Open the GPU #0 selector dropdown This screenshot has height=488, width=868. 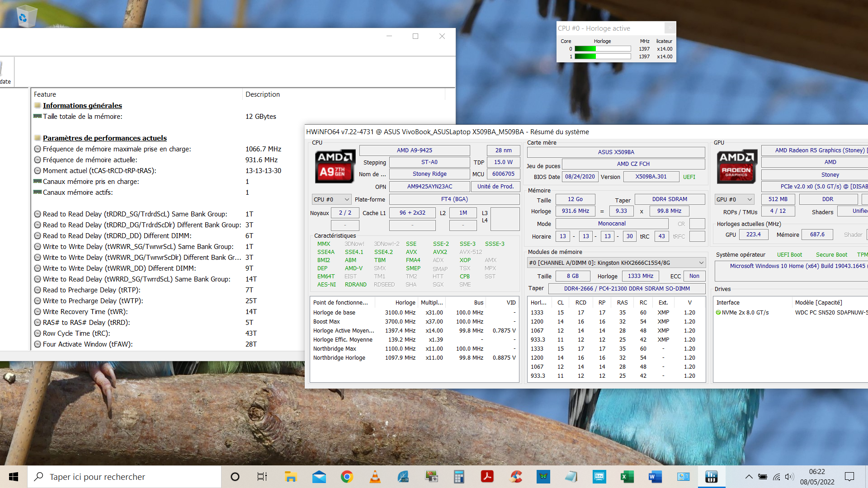coord(734,199)
